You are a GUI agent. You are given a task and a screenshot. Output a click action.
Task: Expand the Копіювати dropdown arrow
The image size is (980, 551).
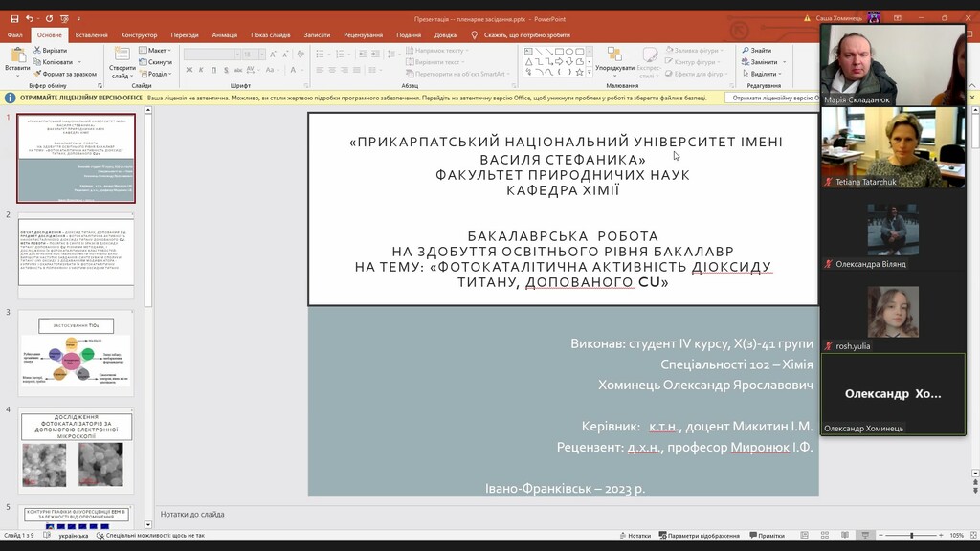(79, 62)
